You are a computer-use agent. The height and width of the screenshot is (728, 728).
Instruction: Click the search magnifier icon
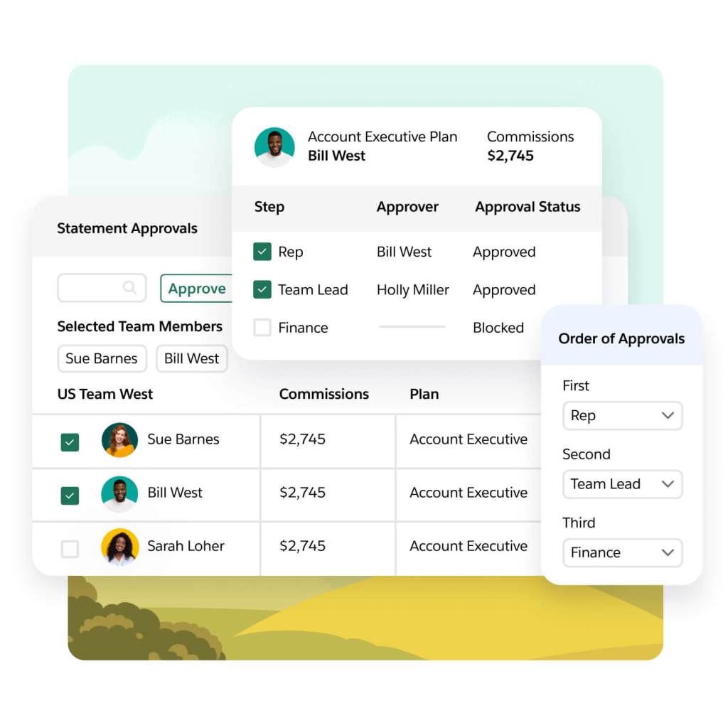tap(129, 288)
